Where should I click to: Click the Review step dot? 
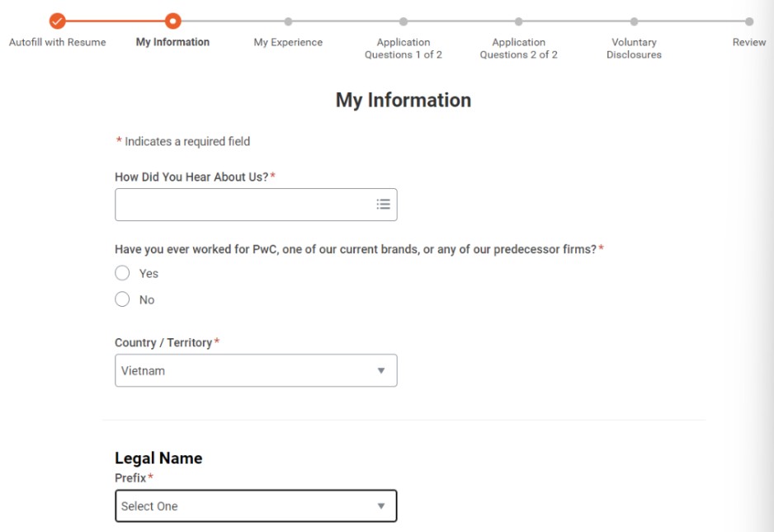coord(748,22)
